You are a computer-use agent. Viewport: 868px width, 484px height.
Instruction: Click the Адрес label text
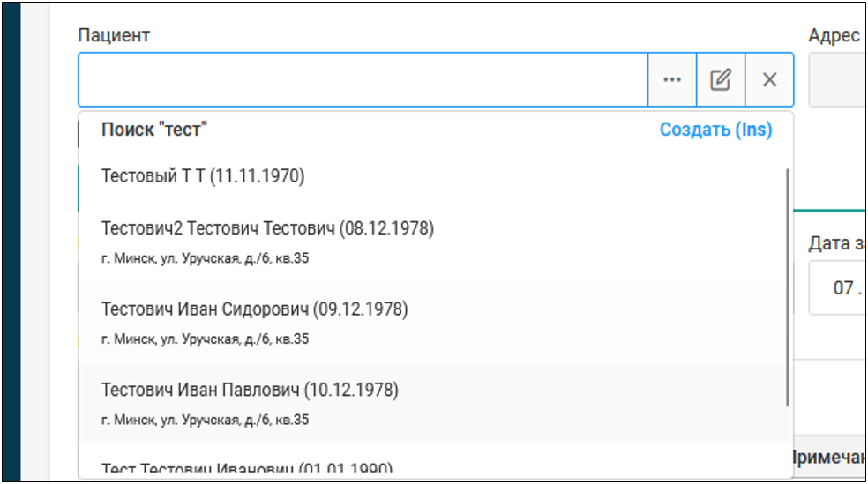click(x=833, y=35)
